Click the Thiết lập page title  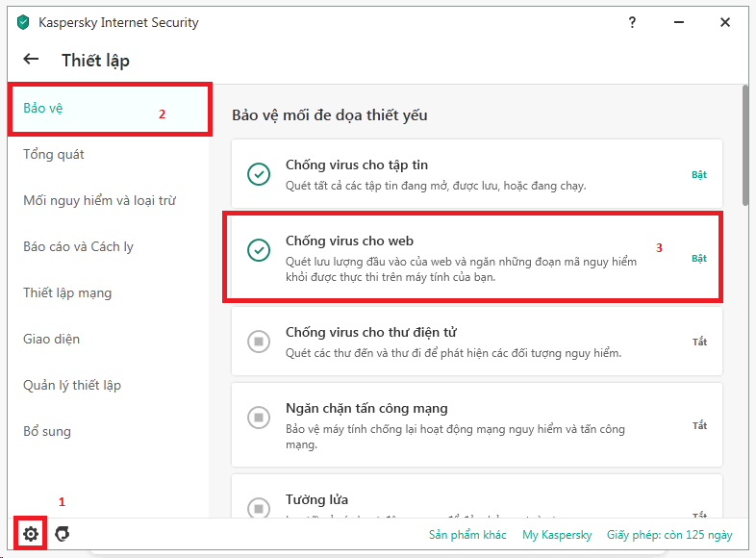pyautogui.click(x=95, y=61)
